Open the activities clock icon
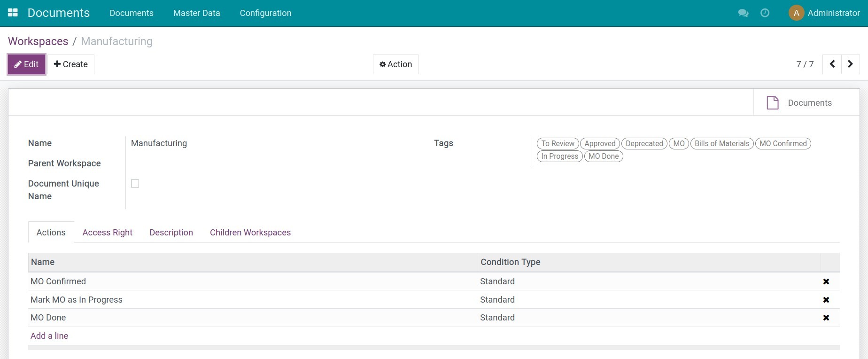Image resolution: width=868 pixels, height=359 pixels. [765, 13]
